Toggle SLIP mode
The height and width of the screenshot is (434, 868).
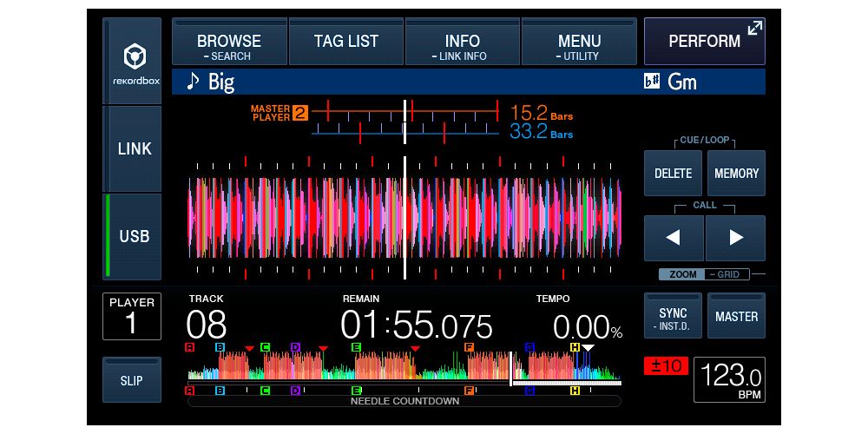coord(132,380)
